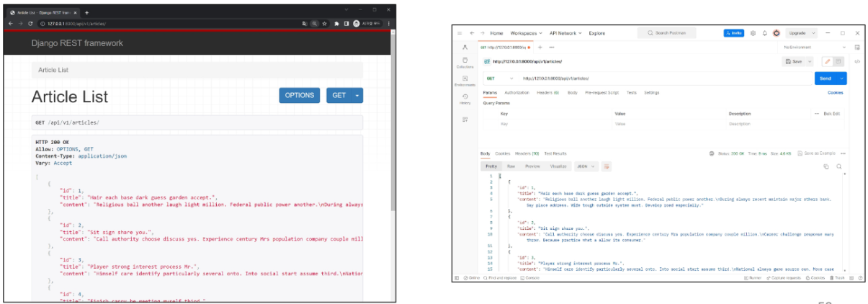The height and width of the screenshot is (304, 868).
Task: Open the Workspaces menu in Postman
Action: pyautogui.click(x=525, y=33)
